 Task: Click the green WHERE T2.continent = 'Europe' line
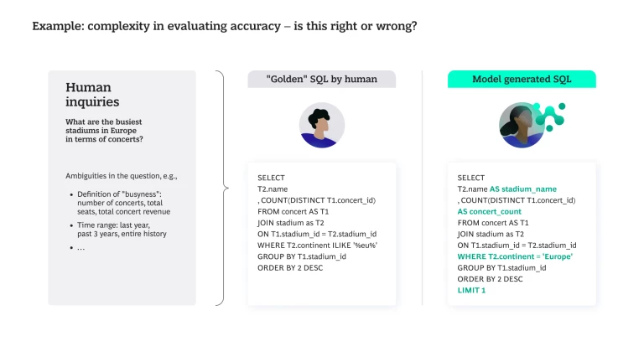[x=515, y=256]
